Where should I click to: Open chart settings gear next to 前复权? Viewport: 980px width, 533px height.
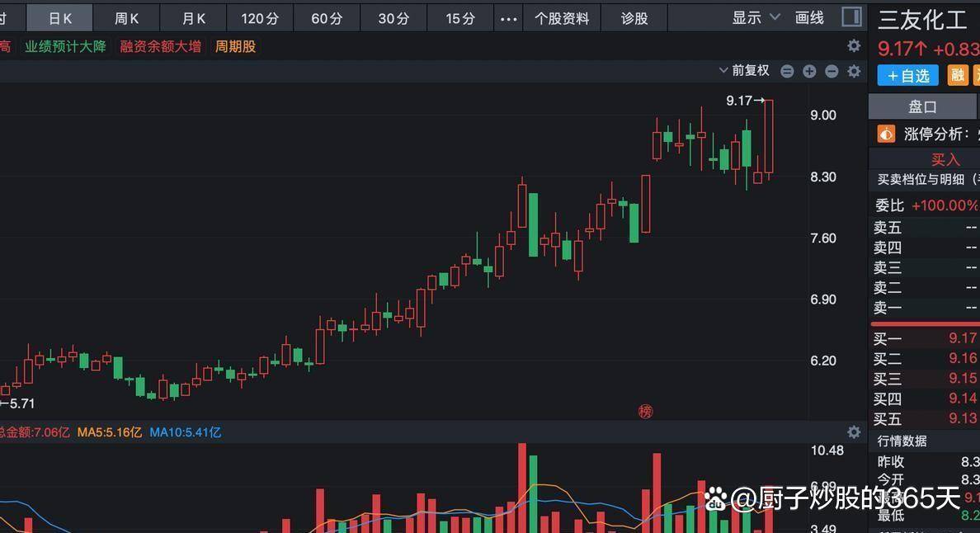pyautogui.click(x=854, y=72)
